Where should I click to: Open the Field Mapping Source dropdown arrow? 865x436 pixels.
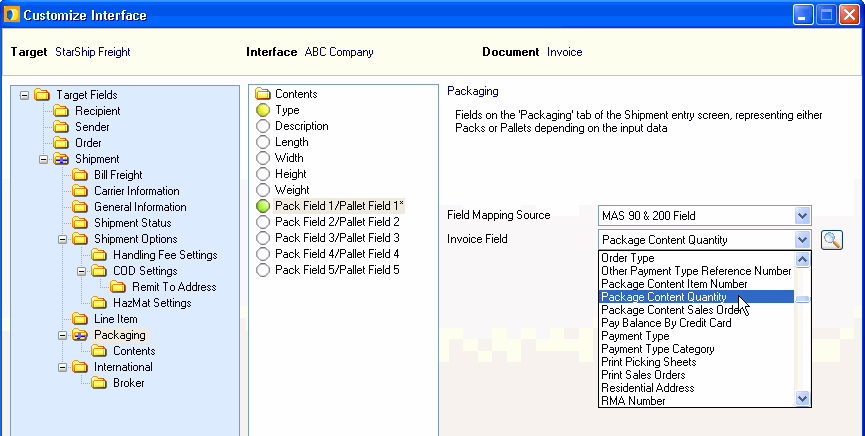803,216
